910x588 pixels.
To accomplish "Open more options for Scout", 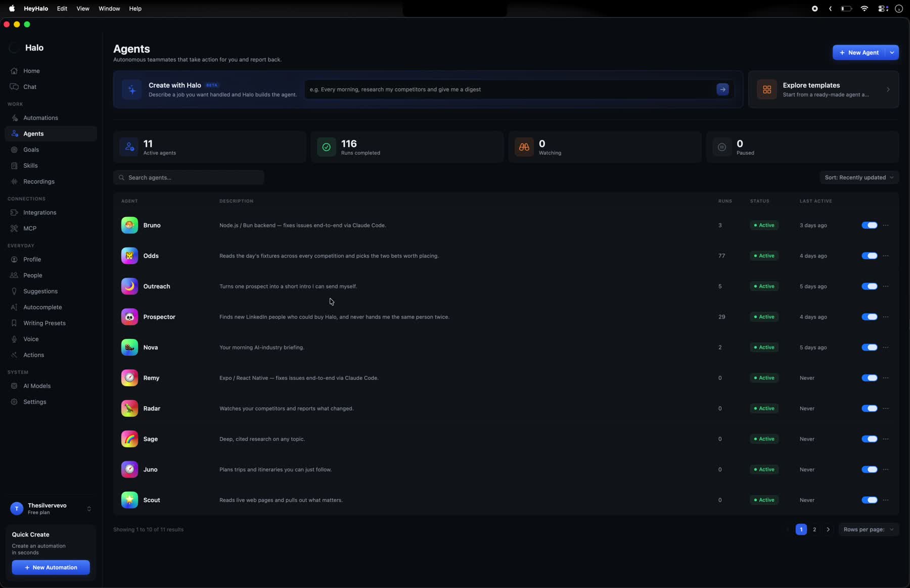I will click(886, 500).
